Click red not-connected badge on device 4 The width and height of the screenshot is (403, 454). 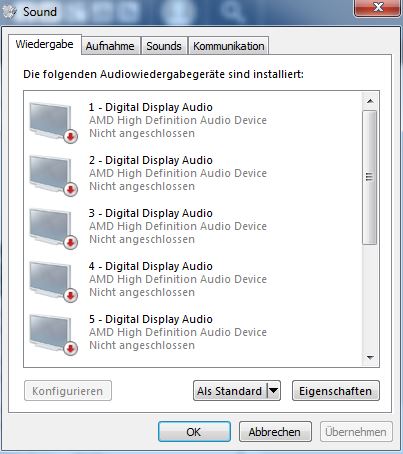click(70, 295)
